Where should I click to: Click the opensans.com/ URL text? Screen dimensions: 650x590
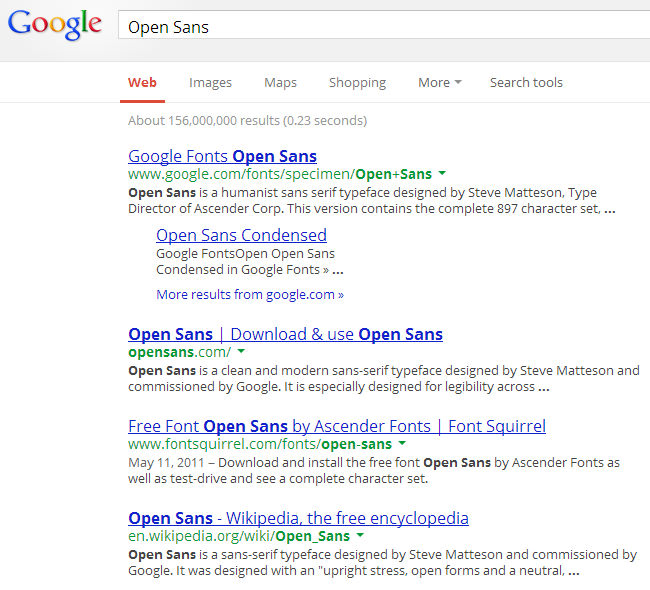179,352
